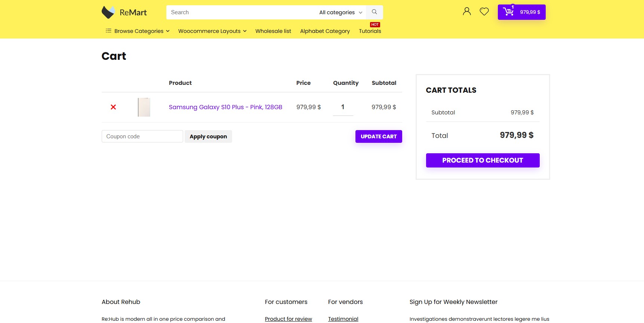Open Wholesale list menu item
The height and width of the screenshot is (323, 644).
pyautogui.click(x=273, y=31)
